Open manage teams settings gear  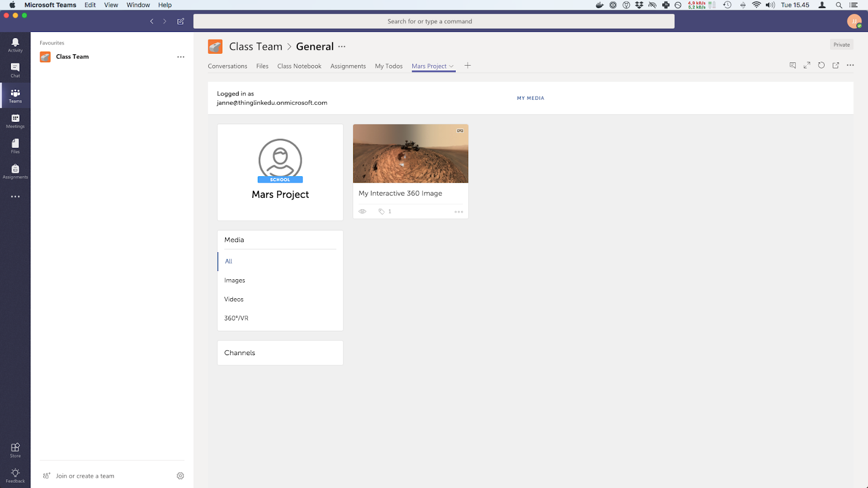(x=181, y=476)
